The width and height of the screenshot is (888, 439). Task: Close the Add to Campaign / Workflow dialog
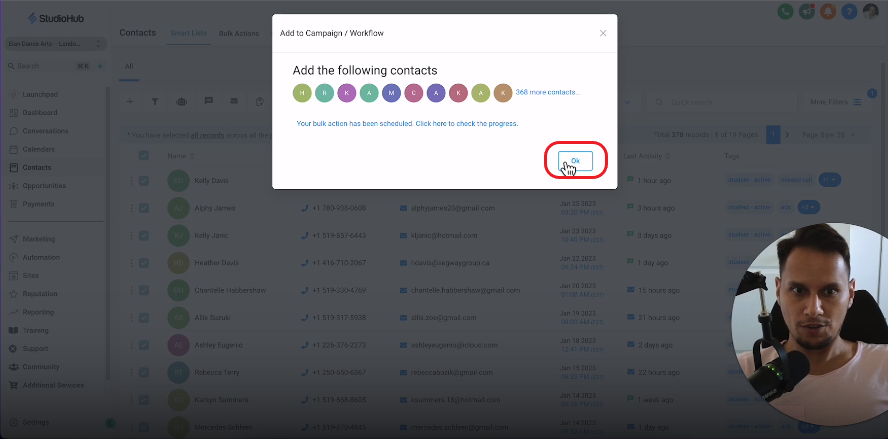pyautogui.click(x=603, y=33)
